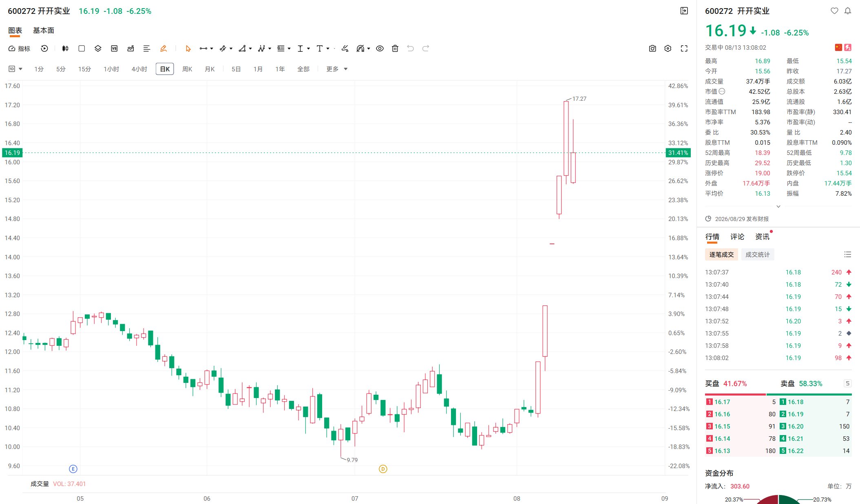860x504 pixels.
Task: Open the 评论 tab
Action: 737,237
